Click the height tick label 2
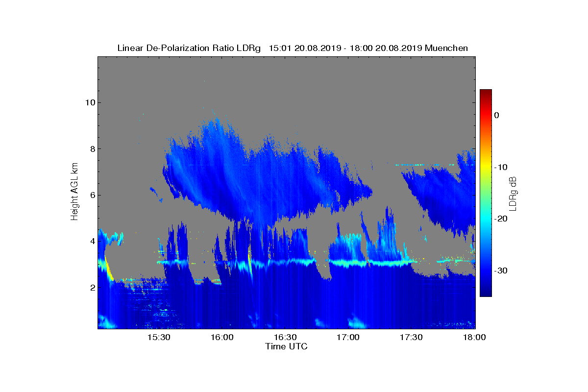Screen dimensions: 588x392 92,288
